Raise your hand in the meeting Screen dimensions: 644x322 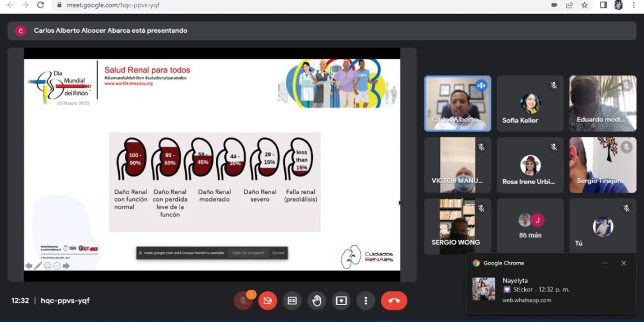coord(317,301)
